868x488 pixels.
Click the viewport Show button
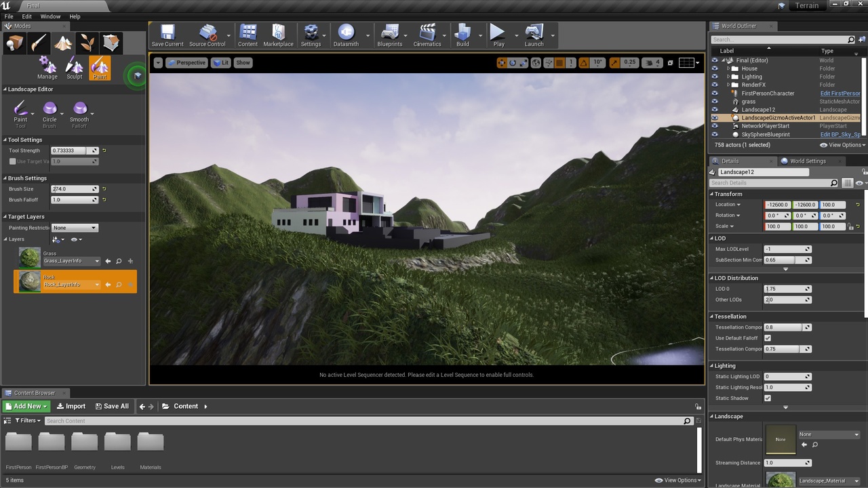coord(243,62)
